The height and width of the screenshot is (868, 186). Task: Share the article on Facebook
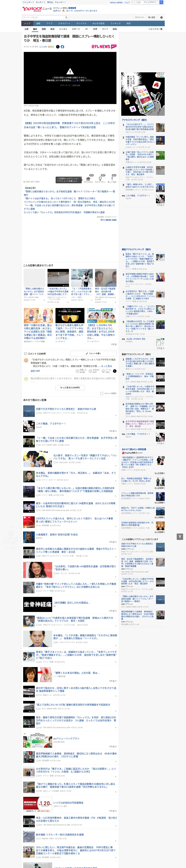pos(62,47)
